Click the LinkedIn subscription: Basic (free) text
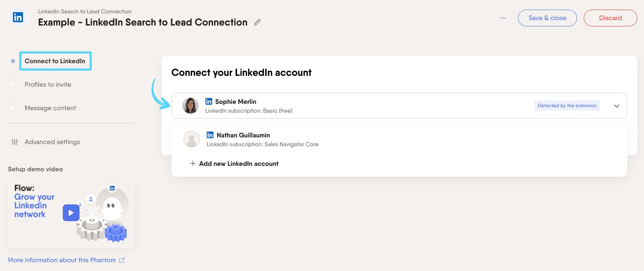Viewport: 644px width, 271px height. [x=249, y=111]
